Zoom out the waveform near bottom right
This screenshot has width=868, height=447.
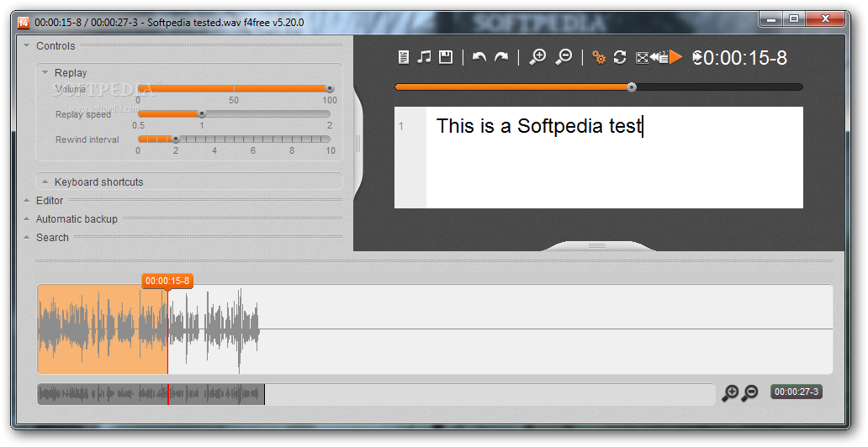click(x=749, y=392)
